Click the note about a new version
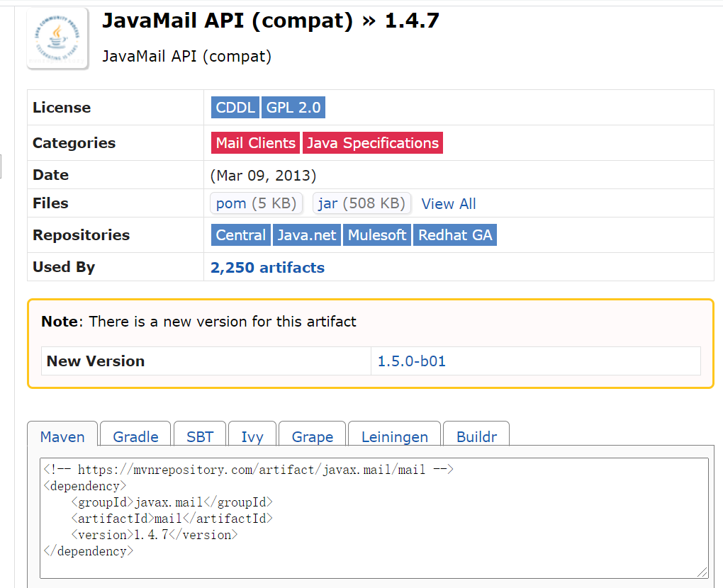 tap(198, 321)
